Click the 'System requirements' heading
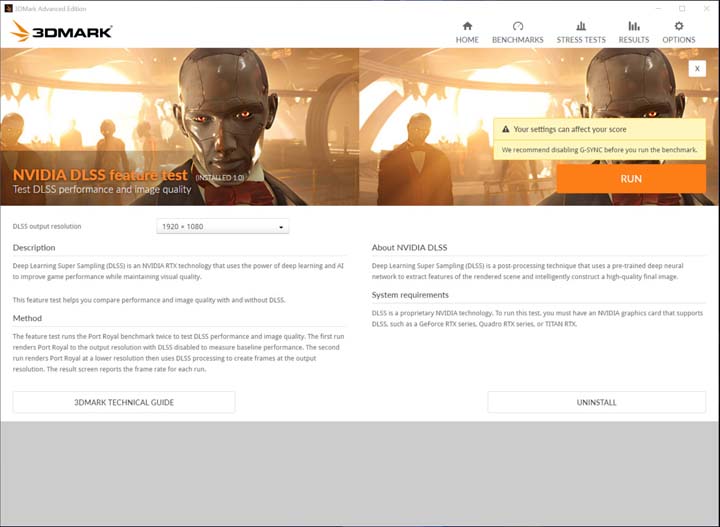Viewport: 720px width, 527px height. click(x=410, y=295)
